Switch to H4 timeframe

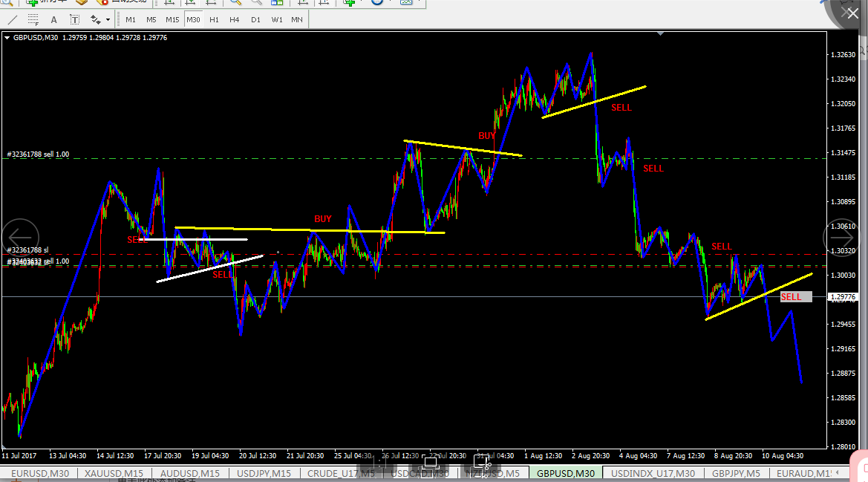tap(235, 20)
